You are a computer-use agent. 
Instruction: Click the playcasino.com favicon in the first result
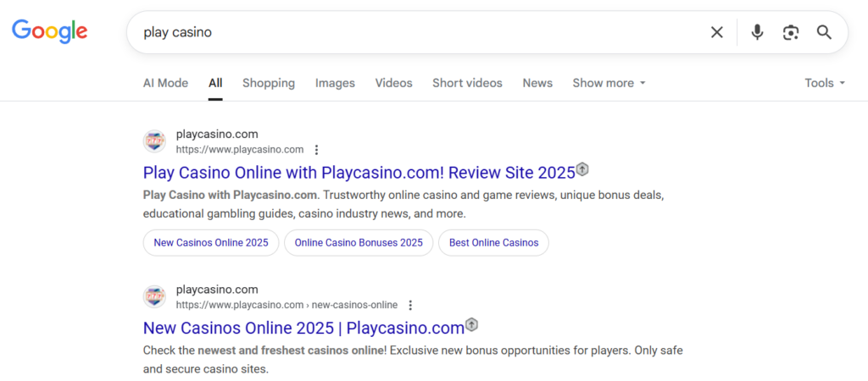click(x=154, y=141)
